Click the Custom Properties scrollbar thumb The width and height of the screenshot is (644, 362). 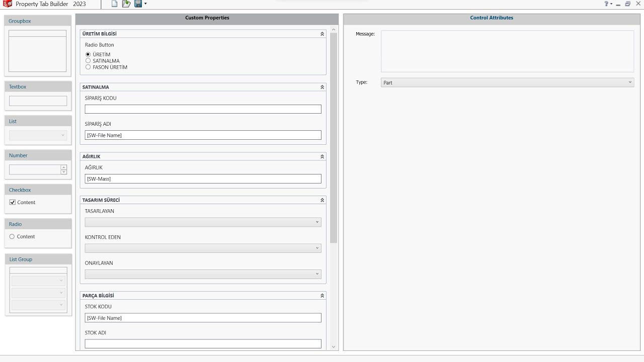click(333, 138)
